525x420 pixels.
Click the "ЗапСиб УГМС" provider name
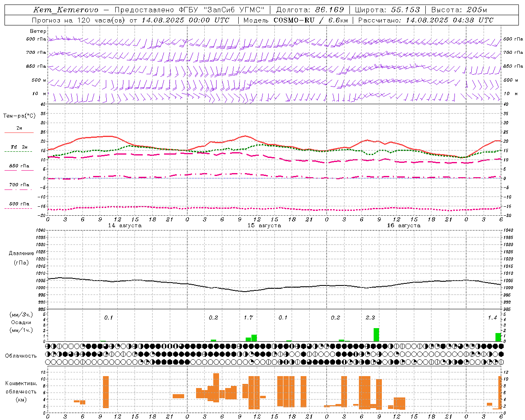[234, 10]
